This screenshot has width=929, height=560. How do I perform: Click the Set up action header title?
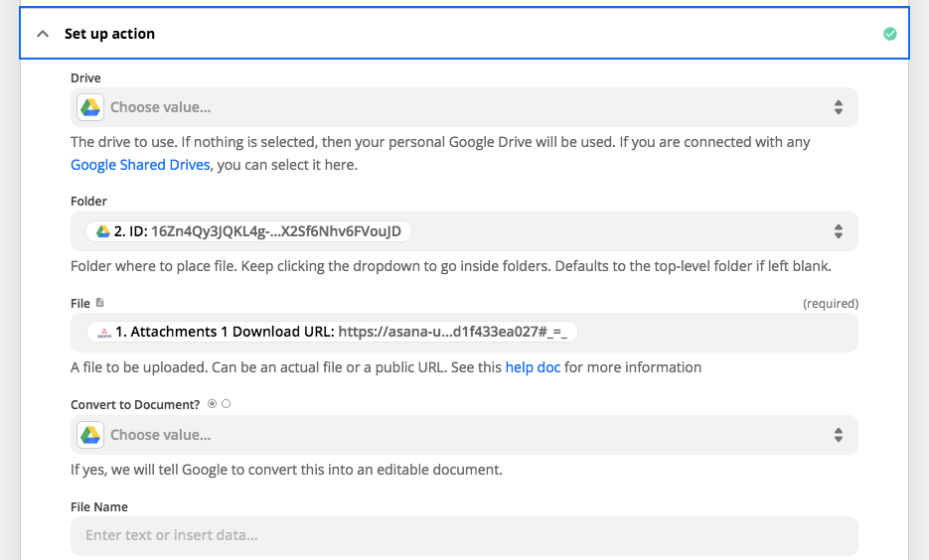109,34
